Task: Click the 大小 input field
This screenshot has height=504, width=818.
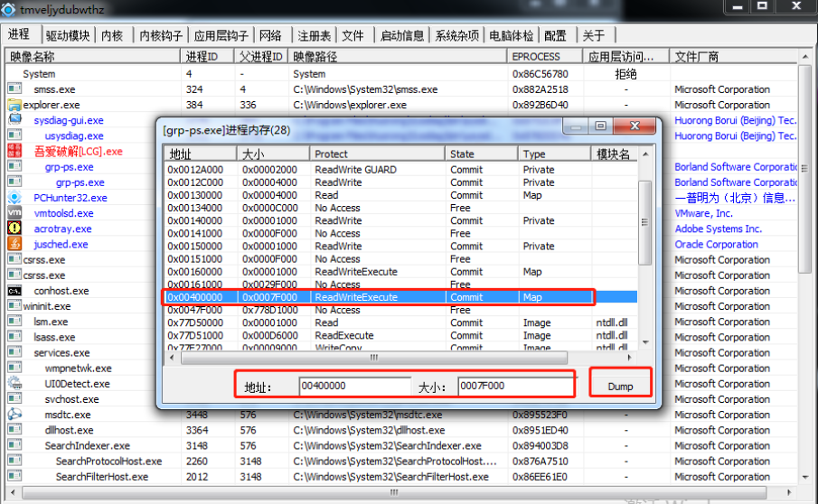Action: click(x=515, y=386)
